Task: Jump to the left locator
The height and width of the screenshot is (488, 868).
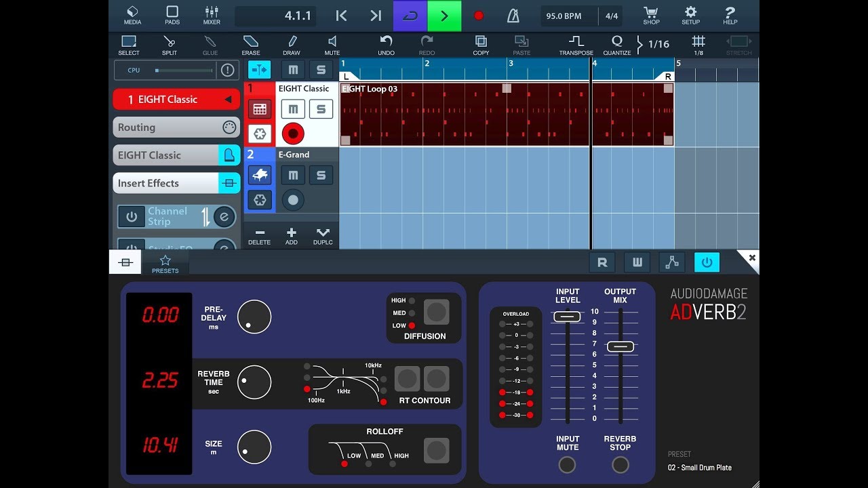Action: tap(342, 16)
